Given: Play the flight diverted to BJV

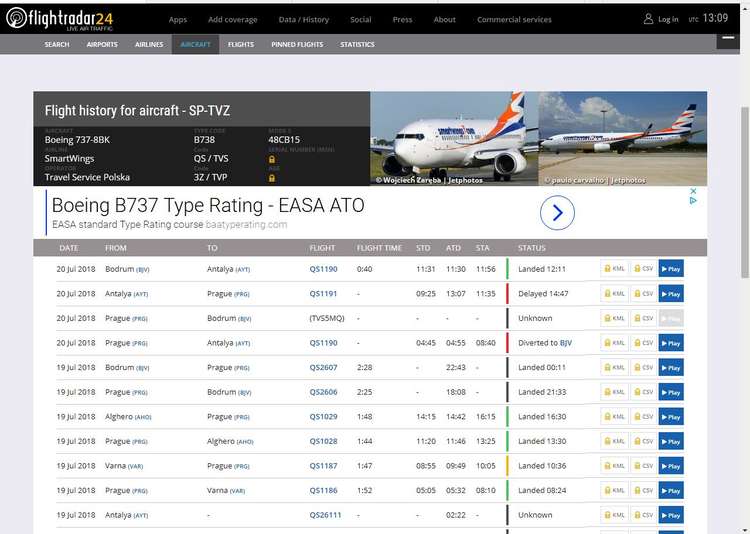Looking at the screenshot, I should pos(671,343).
